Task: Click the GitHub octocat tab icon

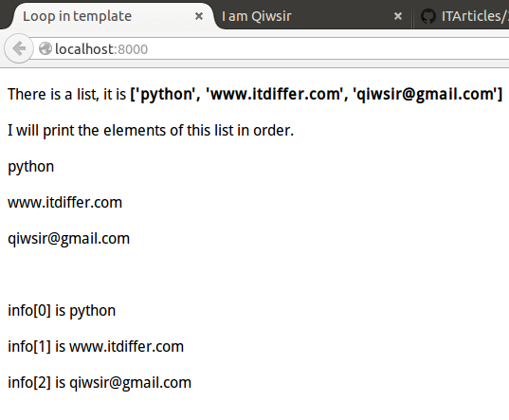Action: coord(428,16)
